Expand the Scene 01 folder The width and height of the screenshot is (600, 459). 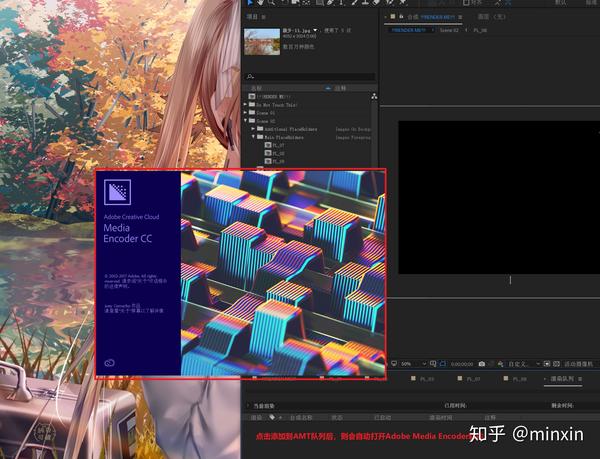(x=246, y=112)
